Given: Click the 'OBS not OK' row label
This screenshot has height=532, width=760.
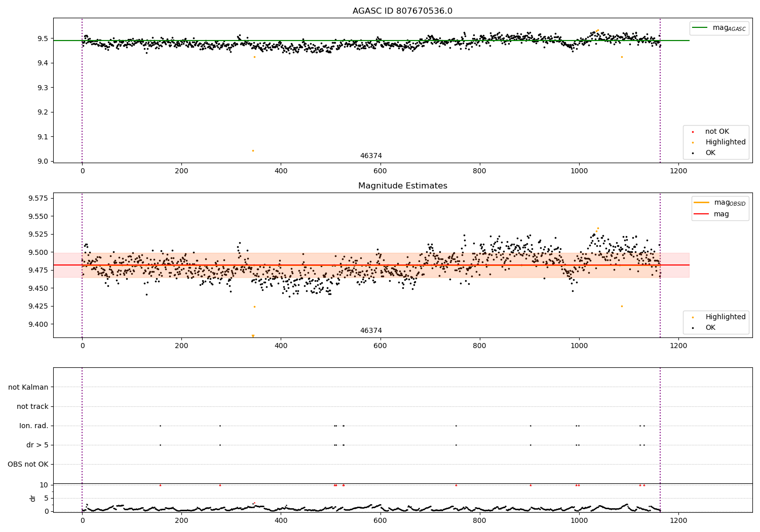Looking at the screenshot, I should 28,465.
